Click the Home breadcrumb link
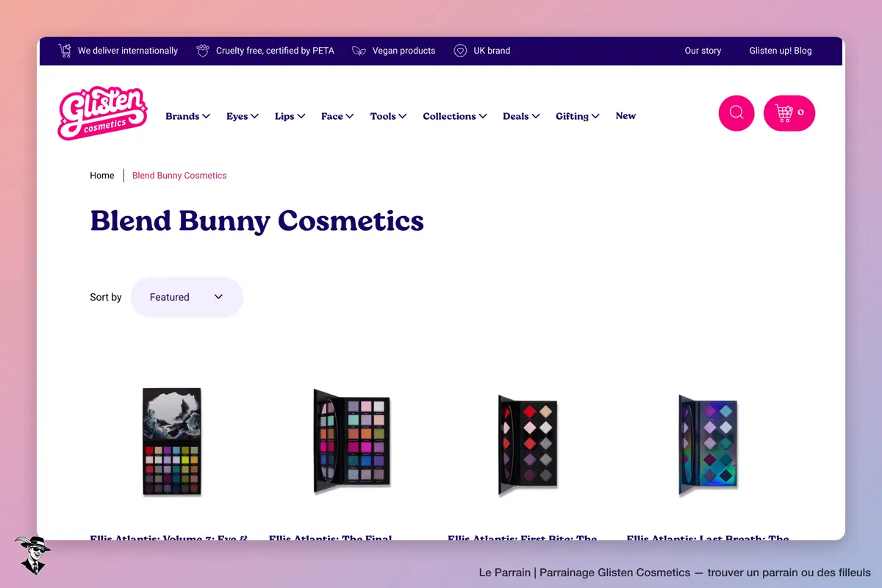The height and width of the screenshot is (588, 882). [x=102, y=176]
